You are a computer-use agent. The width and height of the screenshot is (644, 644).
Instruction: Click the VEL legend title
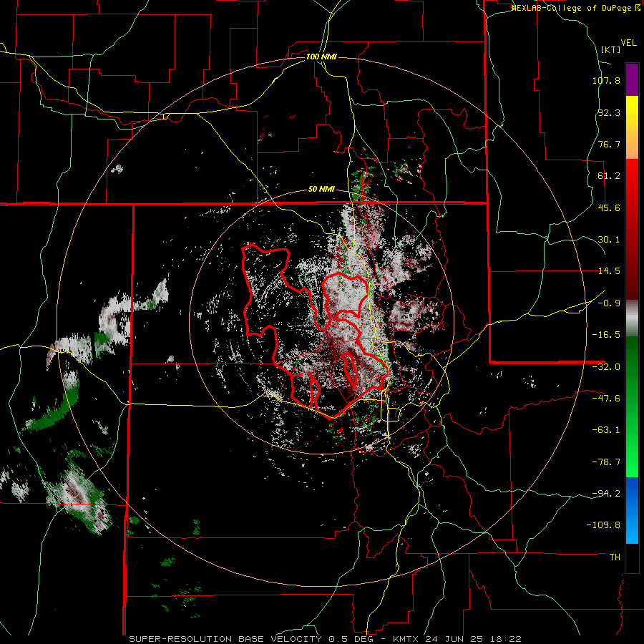coord(628,43)
